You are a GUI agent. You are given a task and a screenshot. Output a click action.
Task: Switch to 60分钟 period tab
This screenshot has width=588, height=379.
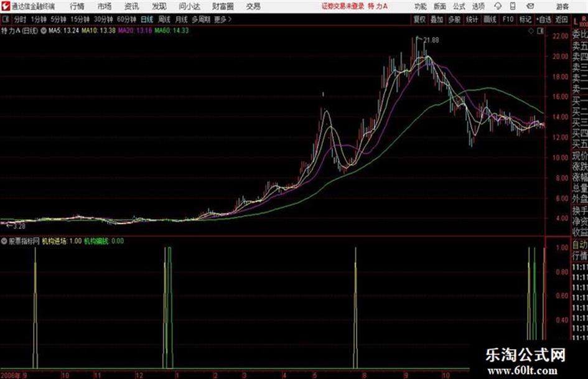click(127, 19)
